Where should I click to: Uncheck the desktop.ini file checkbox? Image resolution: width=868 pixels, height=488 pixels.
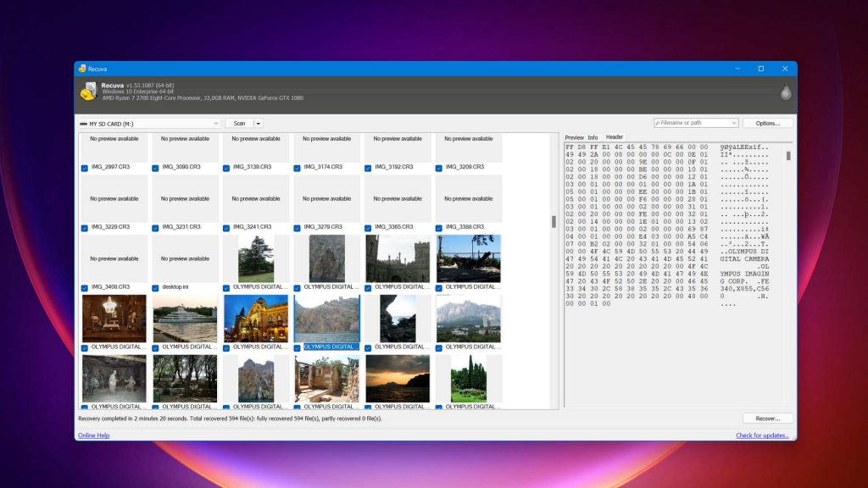coord(156,287)
